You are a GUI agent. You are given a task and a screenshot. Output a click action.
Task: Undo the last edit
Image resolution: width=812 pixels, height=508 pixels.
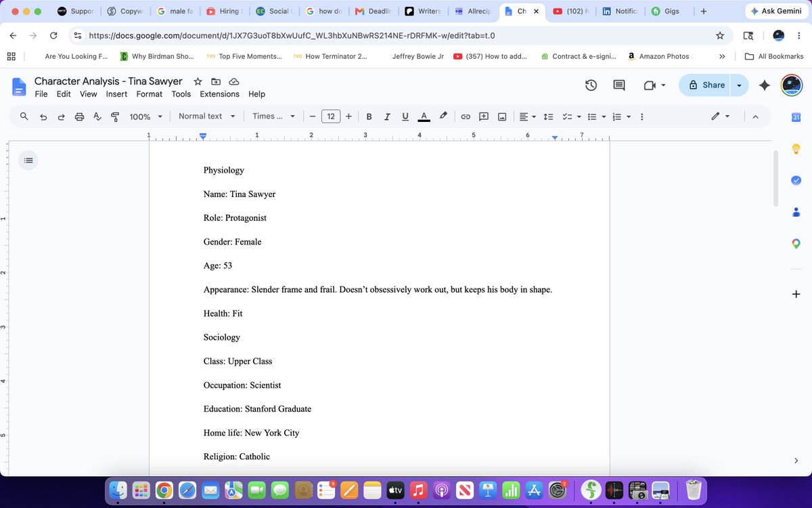point(43,117)
